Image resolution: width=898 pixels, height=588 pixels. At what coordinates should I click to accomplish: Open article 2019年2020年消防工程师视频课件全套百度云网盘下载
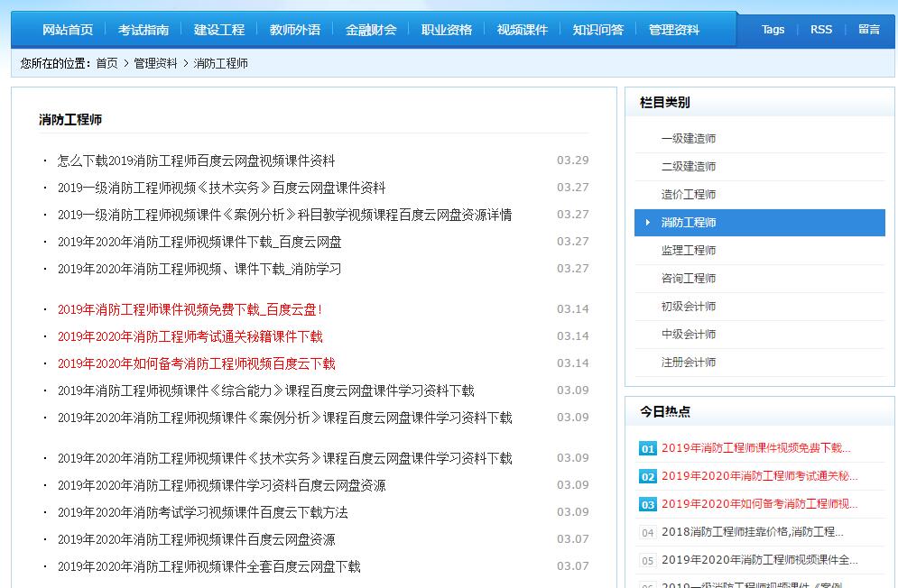208,567
